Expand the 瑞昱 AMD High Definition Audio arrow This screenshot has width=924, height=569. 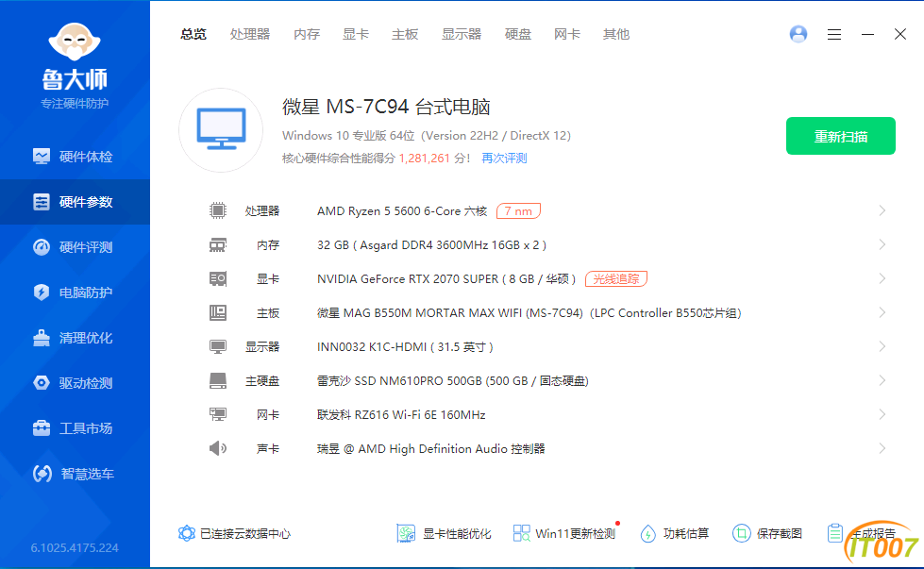(x=882, y=449)
